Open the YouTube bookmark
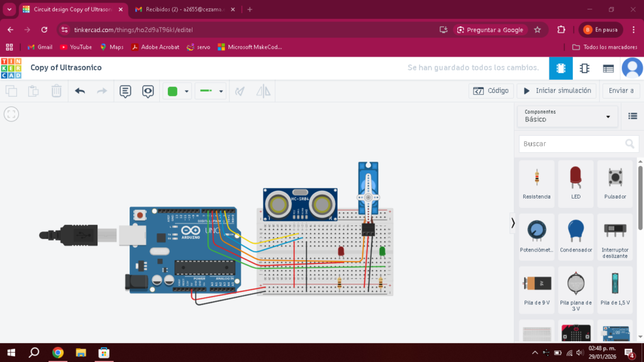Viewport: 644px width, 362px height. [75, 47]
